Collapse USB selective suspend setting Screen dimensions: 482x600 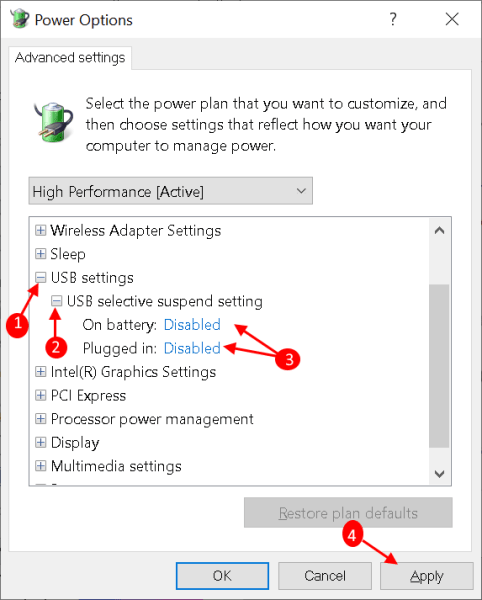click(x=56, y=301)
